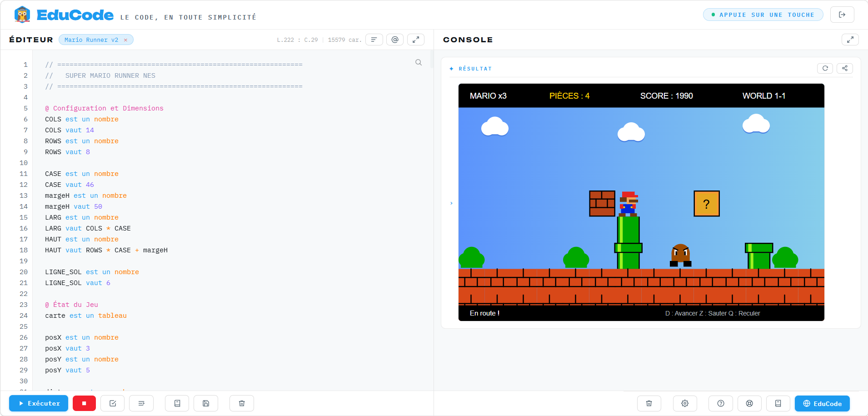Expand the editor to fullscreen

416,40
